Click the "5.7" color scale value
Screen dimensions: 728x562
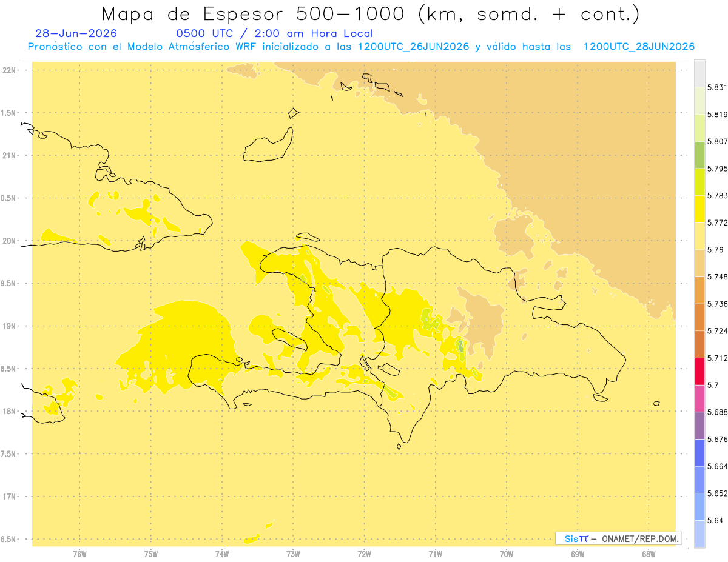(713, 385)
